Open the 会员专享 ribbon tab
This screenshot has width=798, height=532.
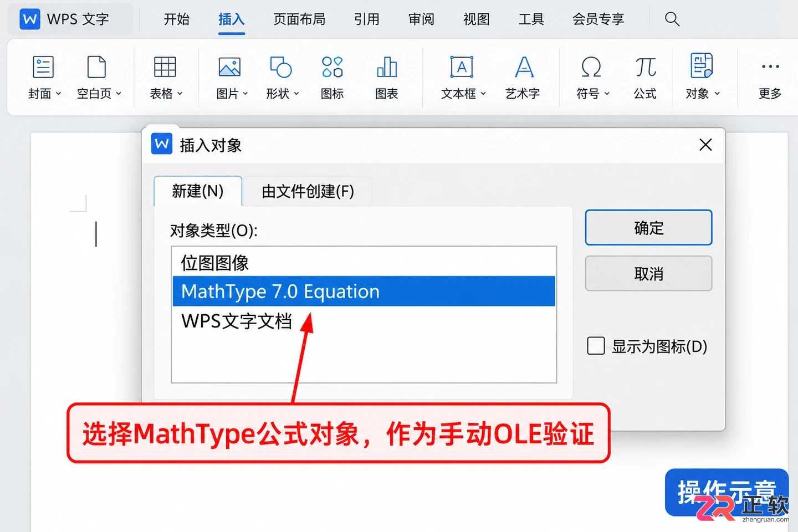598,19
